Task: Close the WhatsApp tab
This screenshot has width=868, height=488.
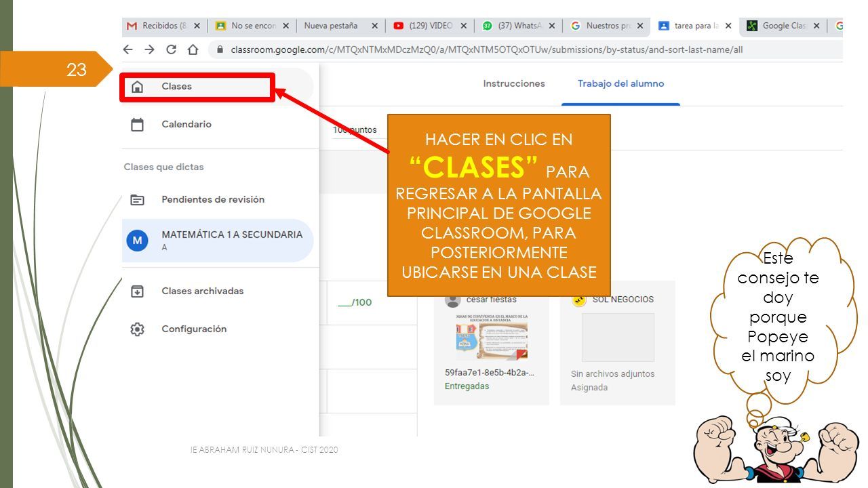Action: pyautogui.click(x=551, y=26)
